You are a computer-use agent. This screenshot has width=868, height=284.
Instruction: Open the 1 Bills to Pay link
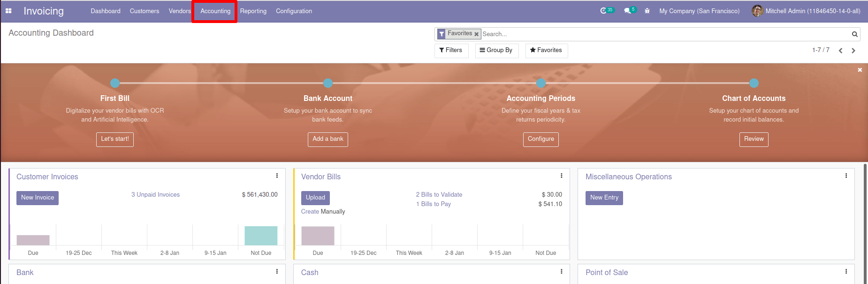434,204
